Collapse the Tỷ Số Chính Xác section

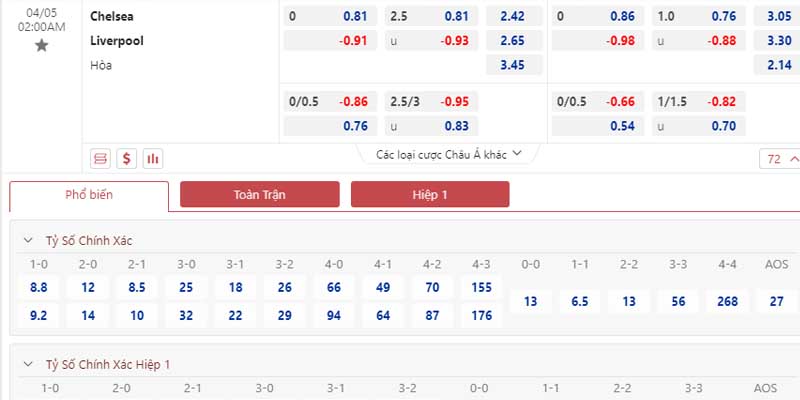pos(29,241)
